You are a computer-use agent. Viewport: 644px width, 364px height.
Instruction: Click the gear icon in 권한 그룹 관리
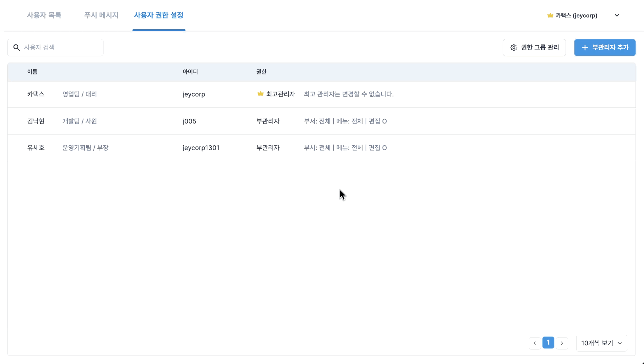point(514,48)
